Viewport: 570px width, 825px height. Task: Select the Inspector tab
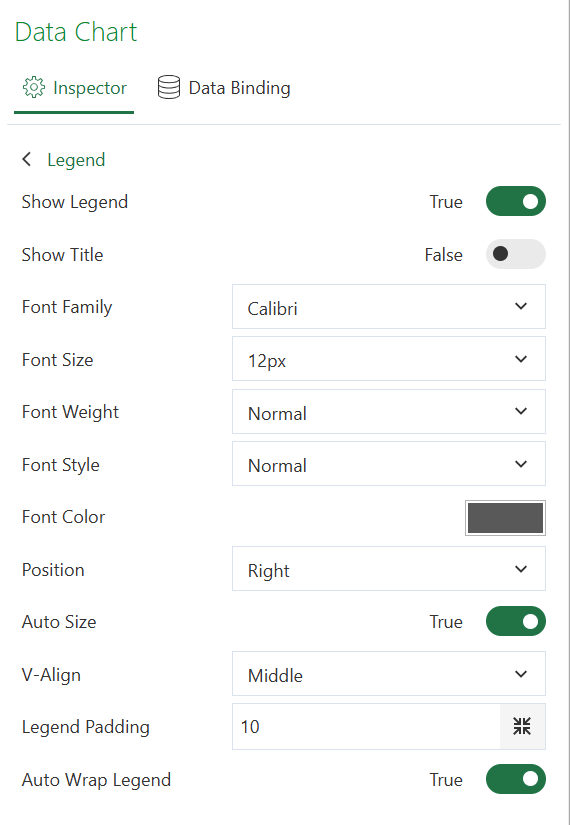74,88
